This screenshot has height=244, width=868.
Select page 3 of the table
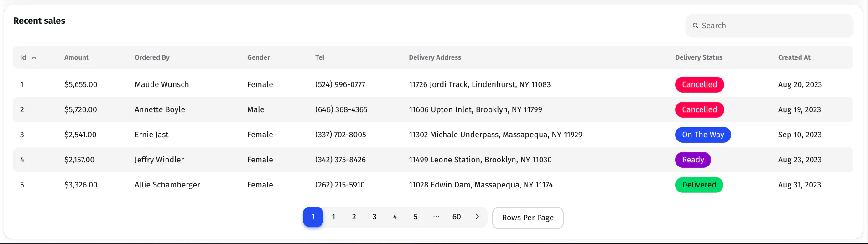pyautogui.click(x=374, y=217)
